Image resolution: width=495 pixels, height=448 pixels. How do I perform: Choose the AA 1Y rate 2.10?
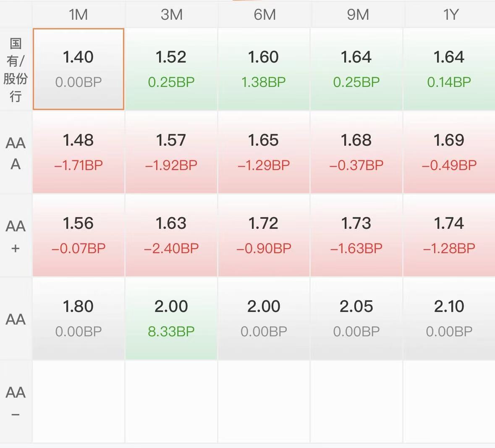(x=449, y=318)
